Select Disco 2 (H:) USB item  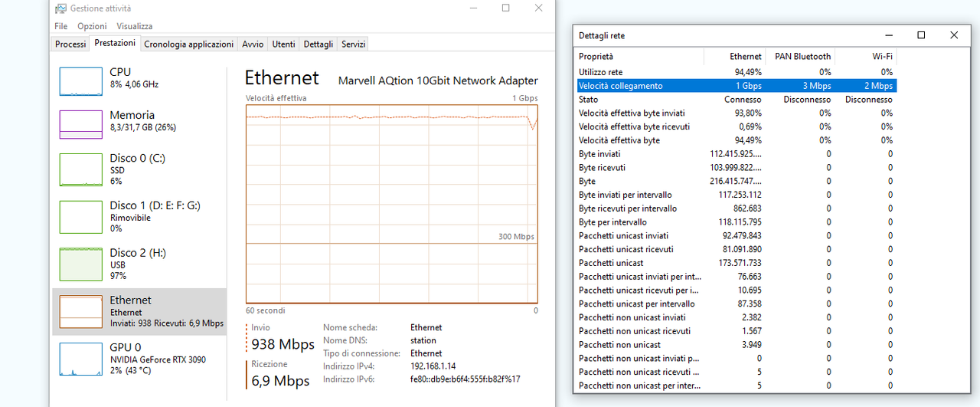click(139, 264)
